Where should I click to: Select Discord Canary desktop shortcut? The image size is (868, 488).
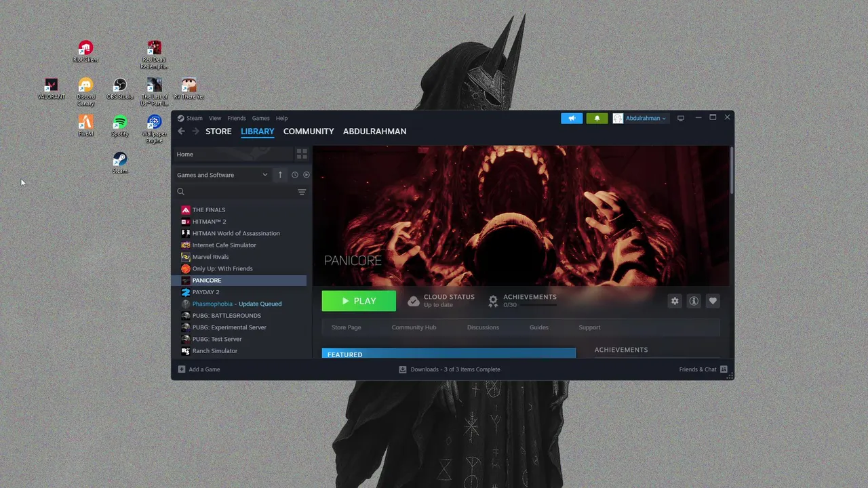(x=85, y=91)
